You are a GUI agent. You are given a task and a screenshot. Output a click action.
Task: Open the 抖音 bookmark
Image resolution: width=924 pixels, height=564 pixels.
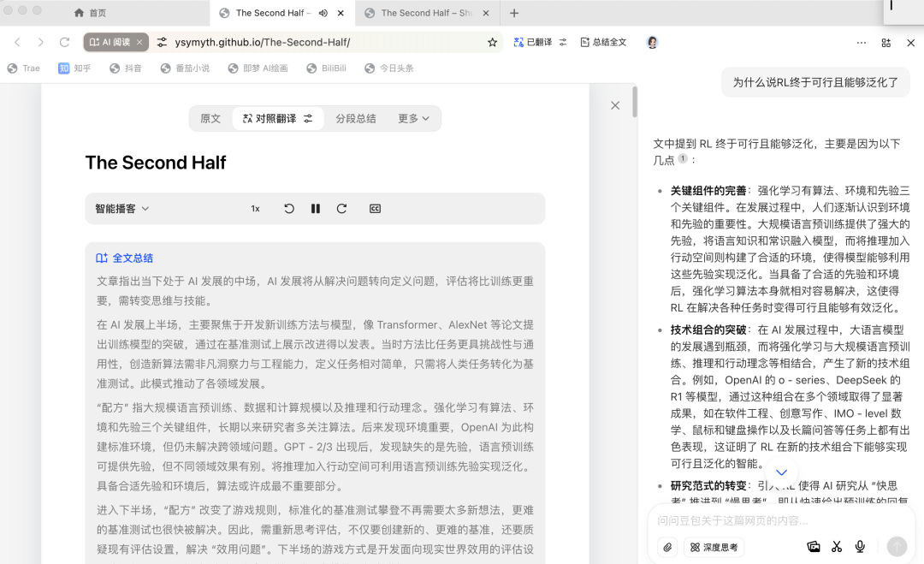126,68
